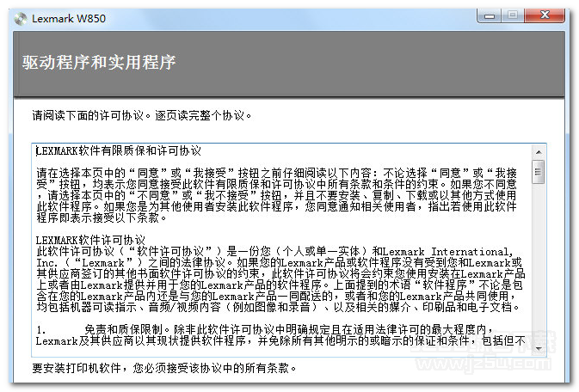Click the LEXMARK软件许可协议 section heading
The width and height of the screenshot is (579, 392).
pos(90,241)
